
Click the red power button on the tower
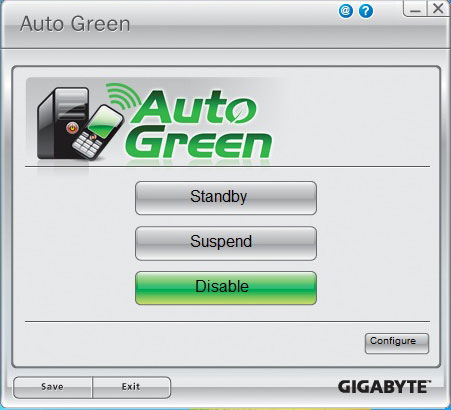(x=72, y=127)
